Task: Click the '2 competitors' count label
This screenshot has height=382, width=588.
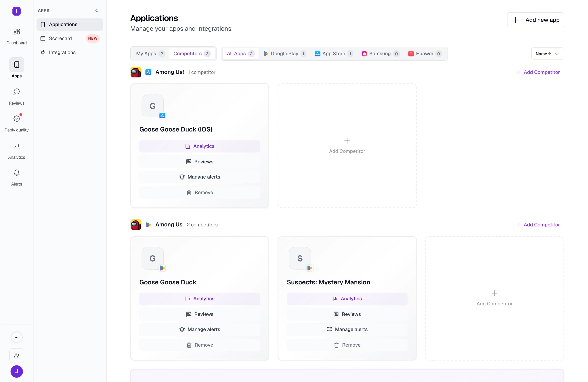Action: [202, 225]
